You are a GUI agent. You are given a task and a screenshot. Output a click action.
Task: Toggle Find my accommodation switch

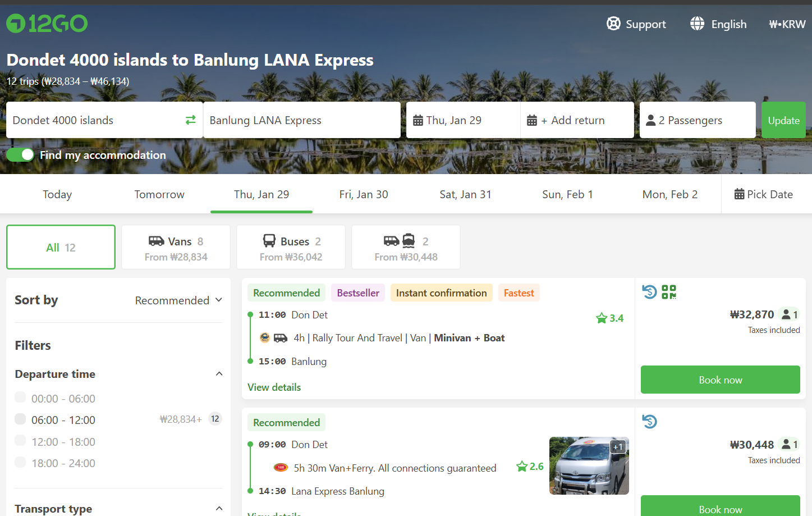click(20, 155)
